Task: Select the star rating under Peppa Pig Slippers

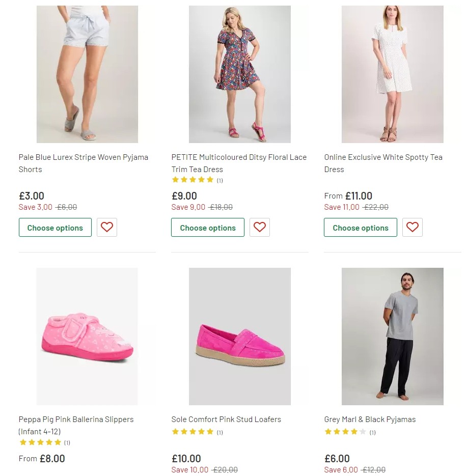Action: pyautogui.click(x=40, y=442)
